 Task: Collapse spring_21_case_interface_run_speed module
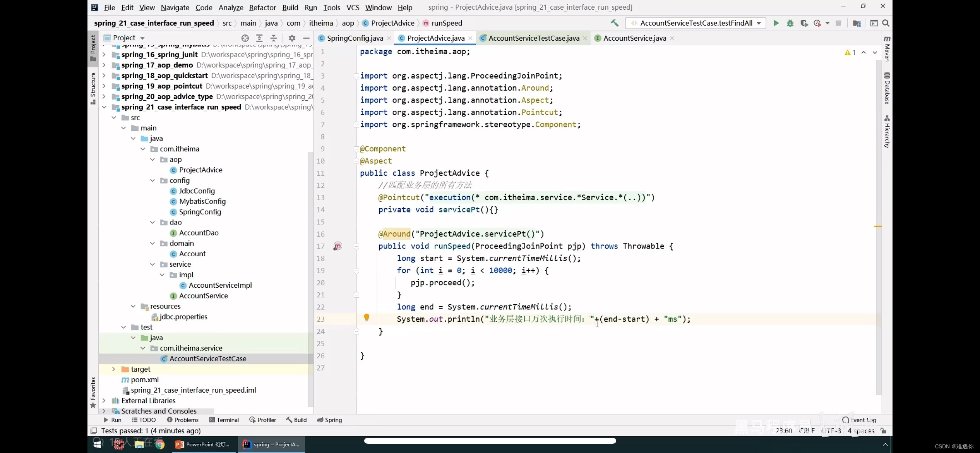click(x=104, y=107)
